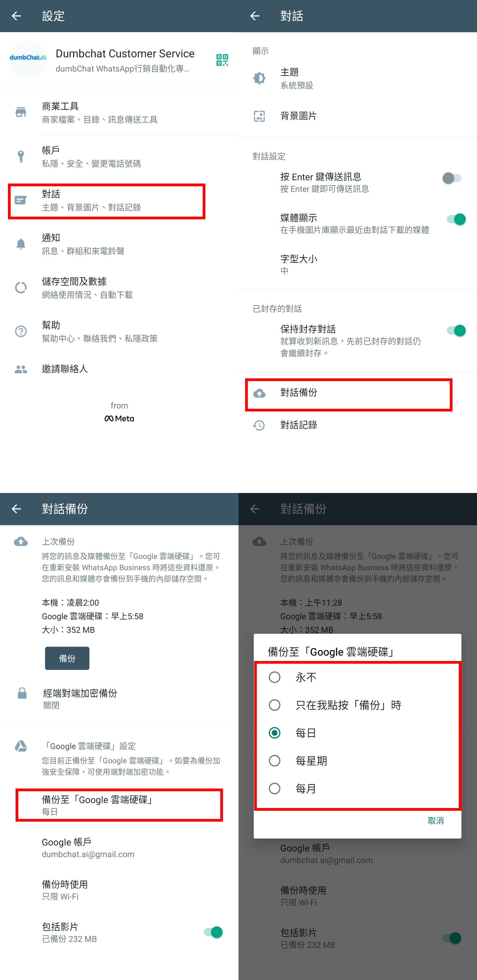The image size is (477, 980).
Task: Open 備份時使用 network option
Action: click(x=119, y=890)
